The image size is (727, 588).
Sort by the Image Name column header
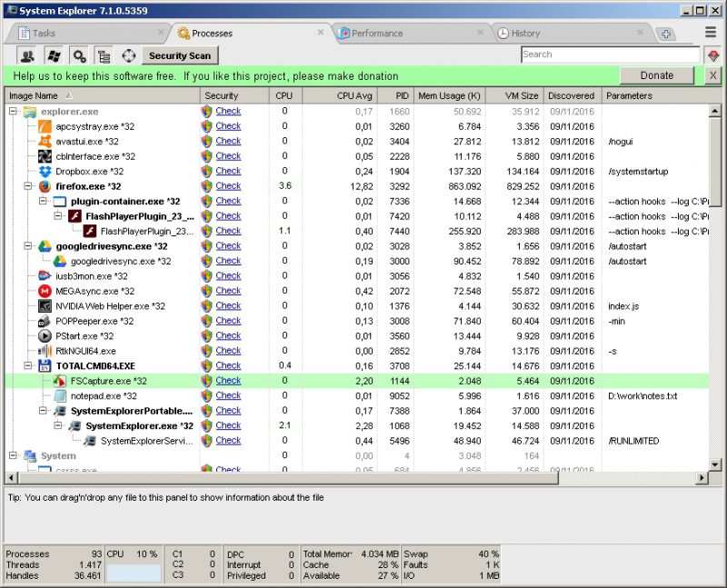102,95
